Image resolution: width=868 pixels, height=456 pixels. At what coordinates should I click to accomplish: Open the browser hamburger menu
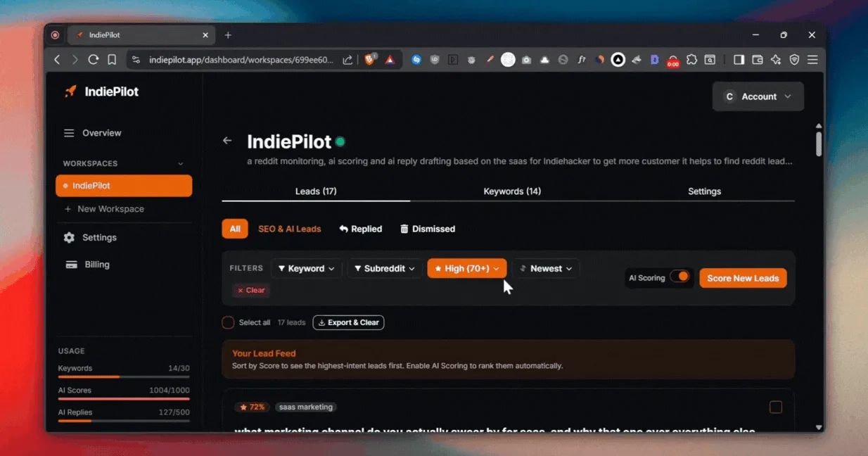point(812,60)
